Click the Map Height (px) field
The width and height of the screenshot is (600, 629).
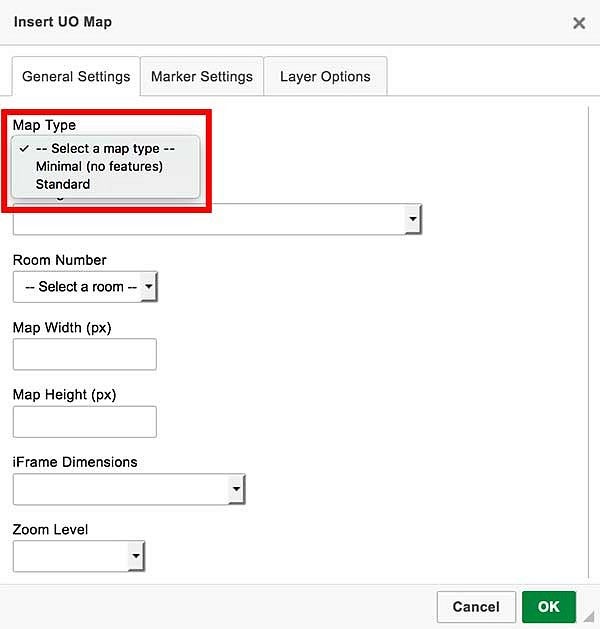coord(85,422)
